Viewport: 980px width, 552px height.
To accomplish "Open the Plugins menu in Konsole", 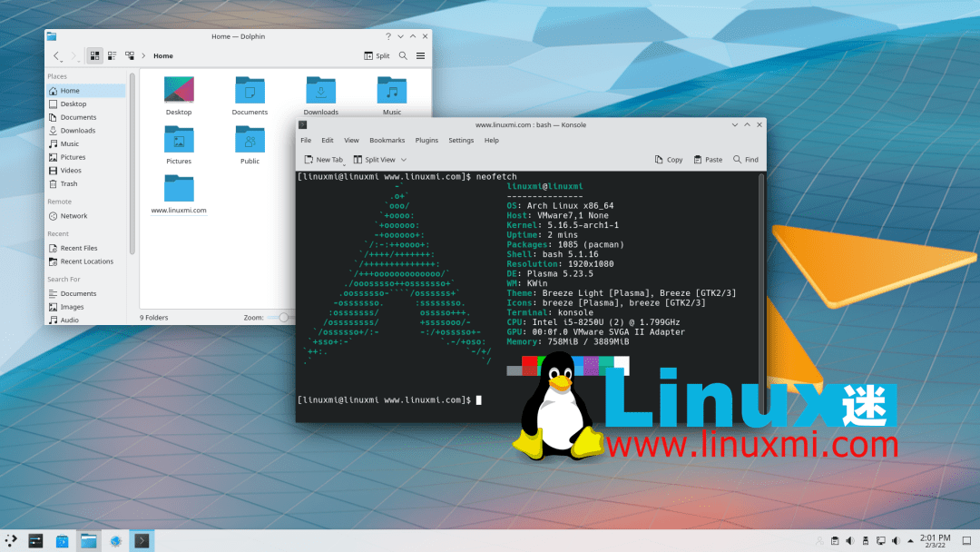I will coord(426,140).
